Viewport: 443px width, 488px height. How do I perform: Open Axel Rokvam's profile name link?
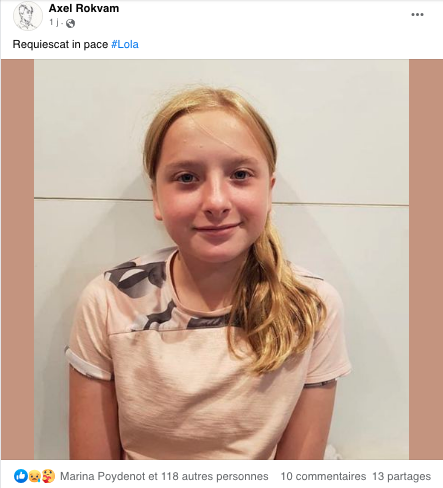point(84,8)
